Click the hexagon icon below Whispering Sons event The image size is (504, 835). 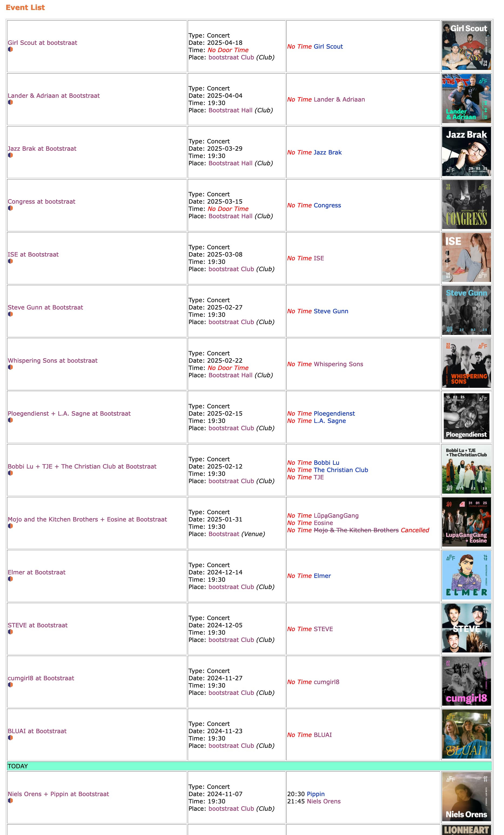pos(11,367)
